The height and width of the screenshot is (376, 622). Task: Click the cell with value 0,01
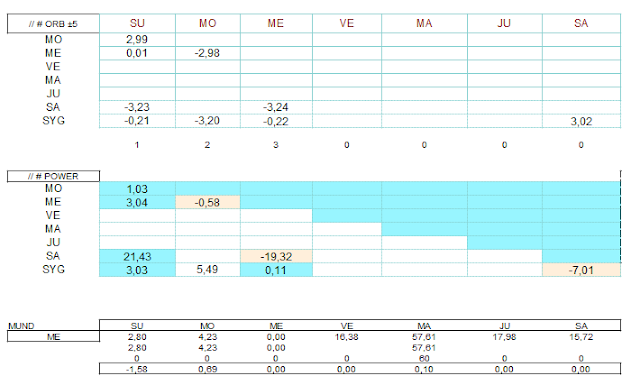pos(137,53)
